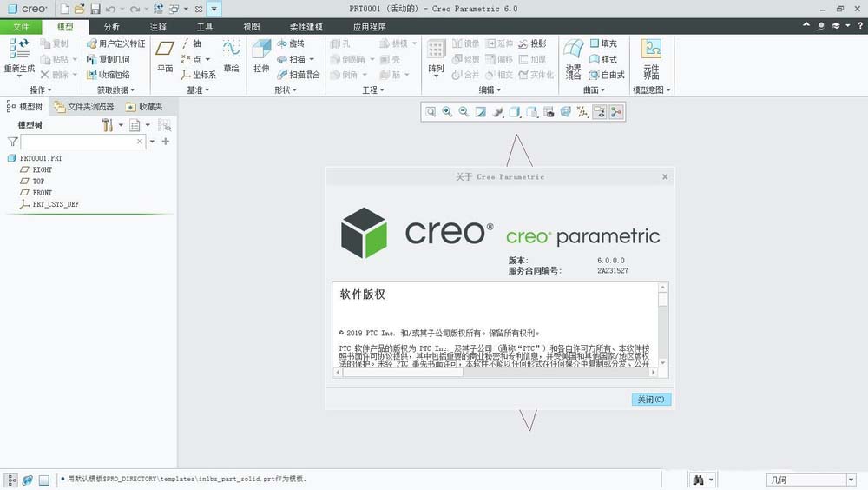Close About Creo Parametric dialog with X
Viewport: 868px width, 490px height.
click(665, 177)
